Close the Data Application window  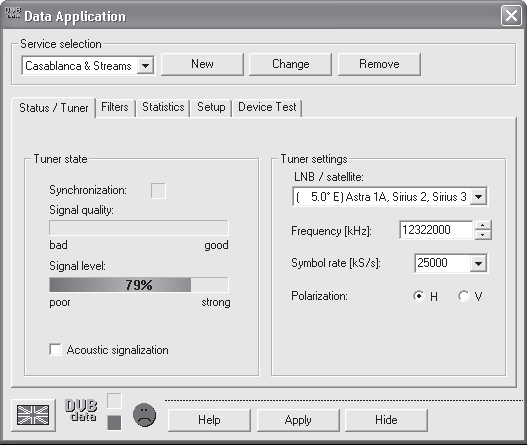coord(511,15)
